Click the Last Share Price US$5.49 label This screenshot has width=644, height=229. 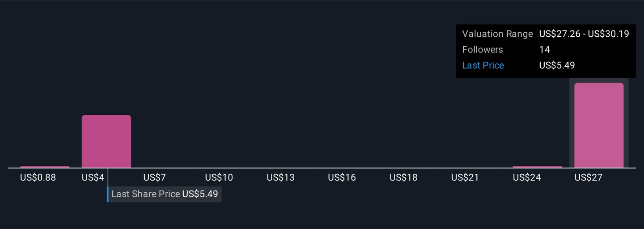point(165,194)
